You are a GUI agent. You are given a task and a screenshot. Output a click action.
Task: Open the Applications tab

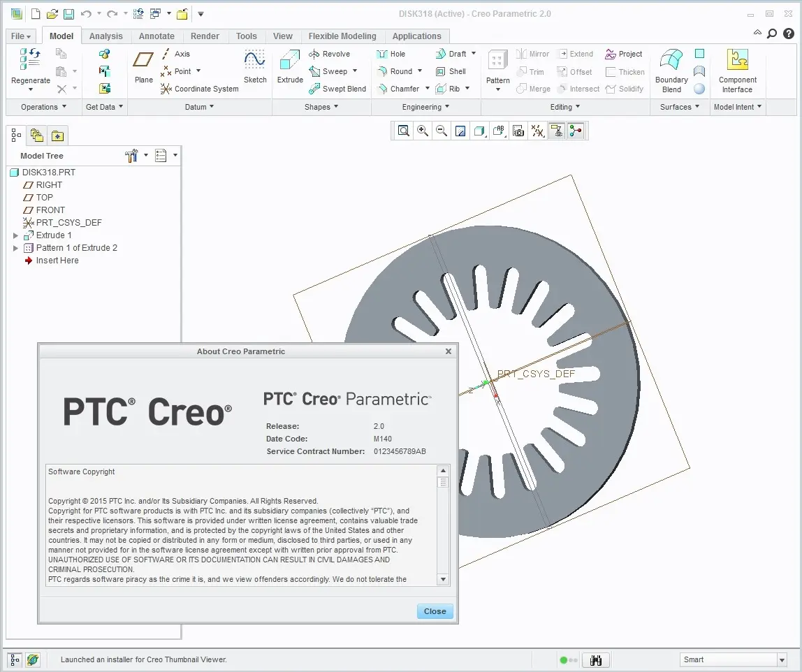416,36
